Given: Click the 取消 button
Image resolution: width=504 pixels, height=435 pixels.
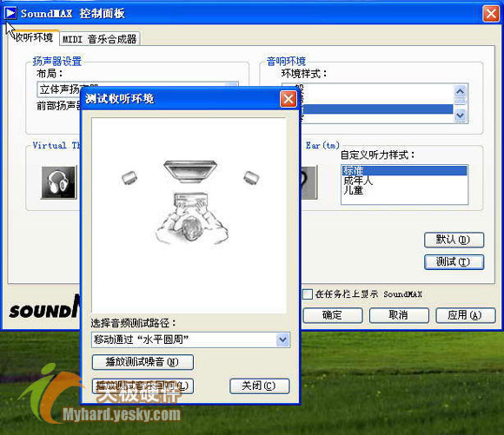Looking at the screenshot, I should pyautogui.click(x=399, y=315).
